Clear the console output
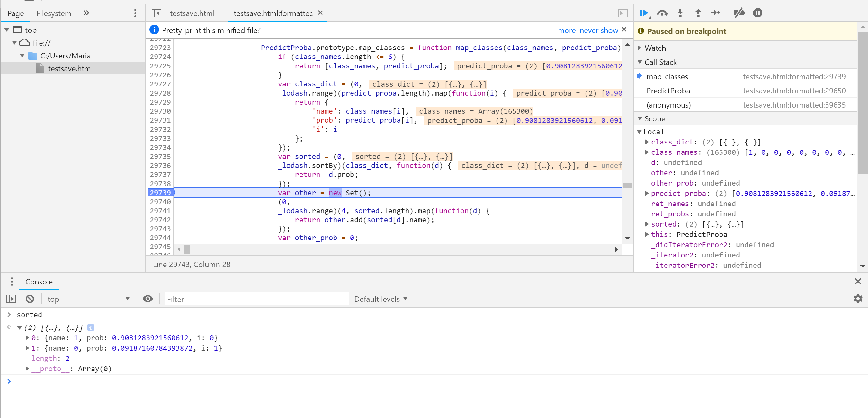 30,299
